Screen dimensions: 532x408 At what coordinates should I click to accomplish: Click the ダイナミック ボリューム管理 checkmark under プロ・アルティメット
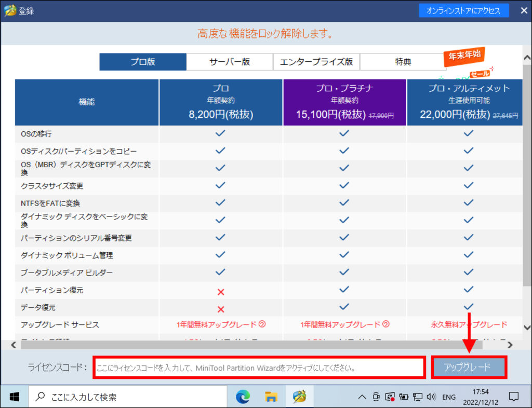468,254
